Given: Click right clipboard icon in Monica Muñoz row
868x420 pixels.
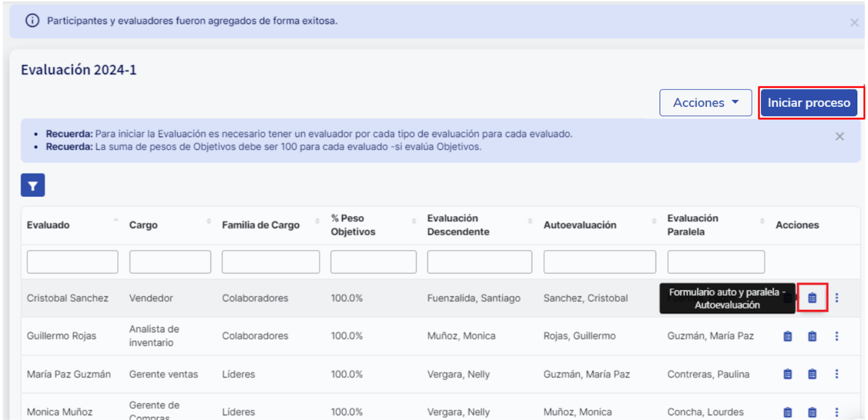Looking at the screenshot, I should tap(812, 412).
